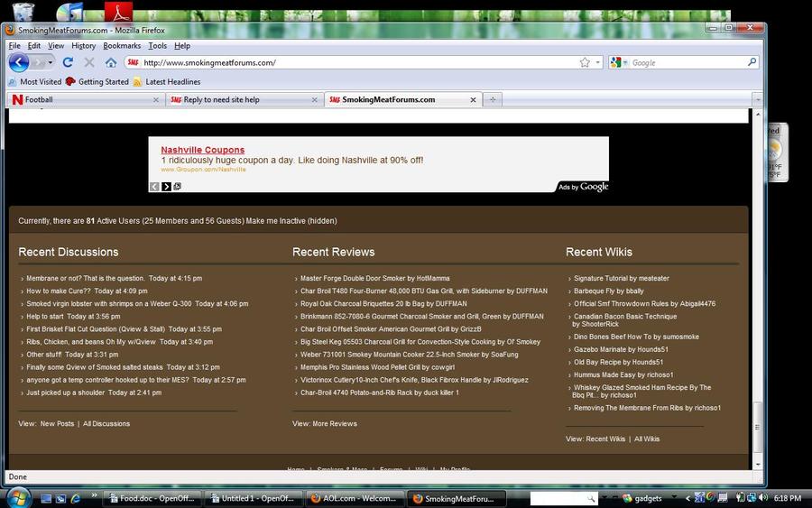The height and width of the screenshot is (508, 812).
Task: Click the ad options square icon
Action: coord(177,187)
